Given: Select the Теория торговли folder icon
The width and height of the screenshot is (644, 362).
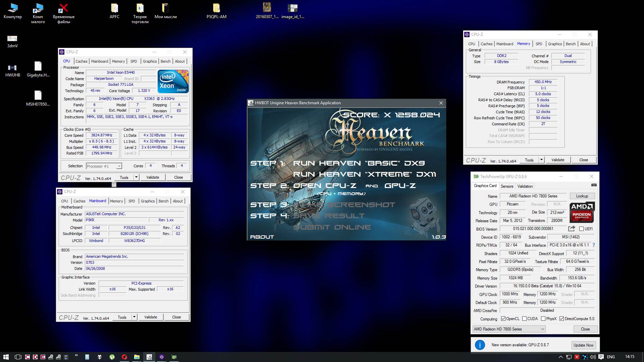Looking at the screenshot, I should point(140,13).
